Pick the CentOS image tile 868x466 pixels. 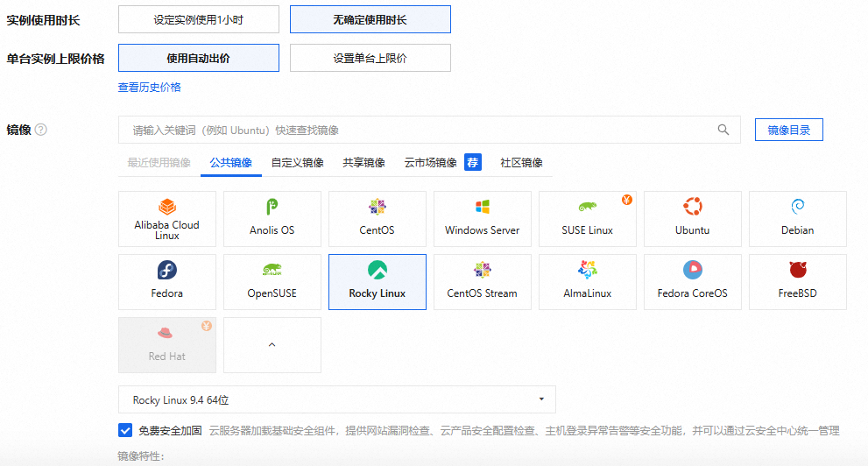tap(378, 219)
